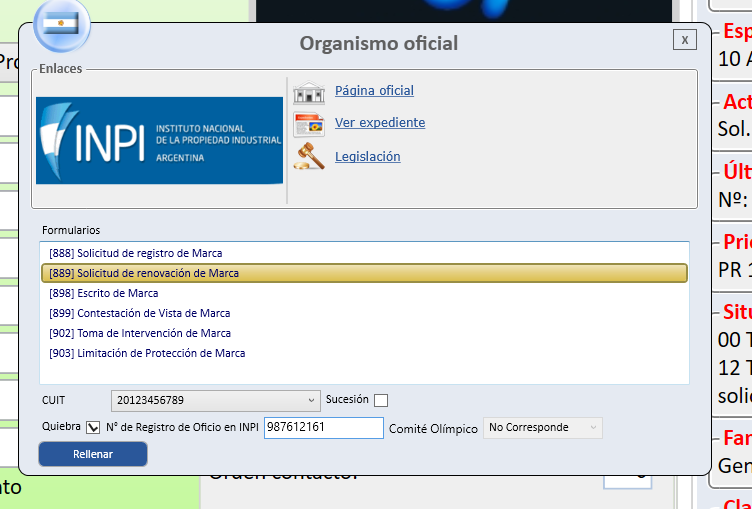Click the government building icon

[x=309, y=92]
